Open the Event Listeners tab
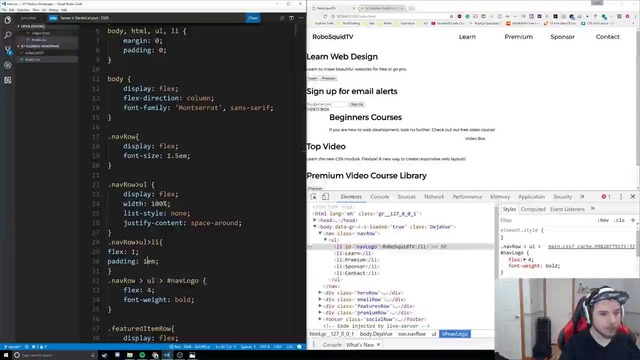Image resolution: width=640 pixels, height=360 pixels. (567, 209)
